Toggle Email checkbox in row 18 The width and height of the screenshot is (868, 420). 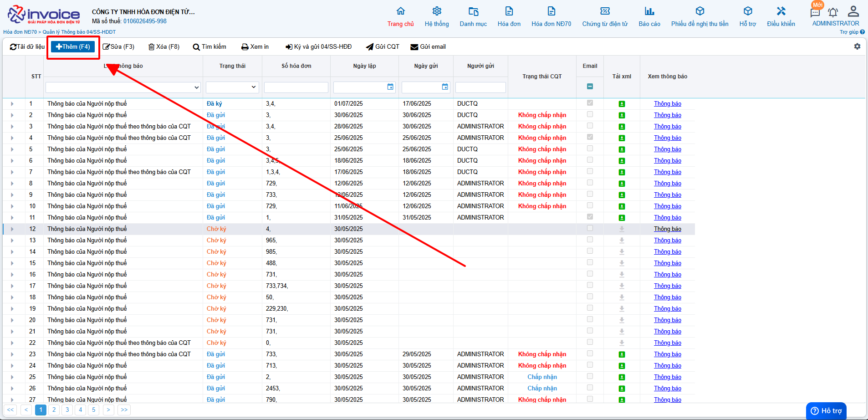590,297
